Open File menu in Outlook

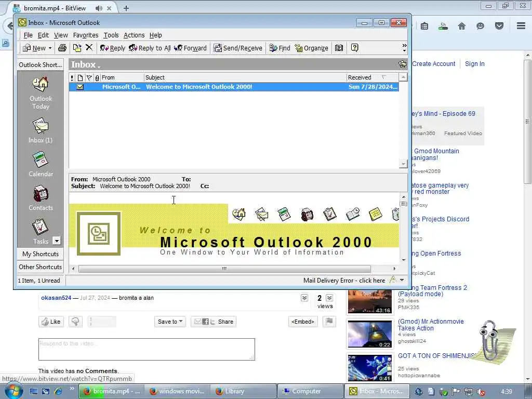coord(28,35)
